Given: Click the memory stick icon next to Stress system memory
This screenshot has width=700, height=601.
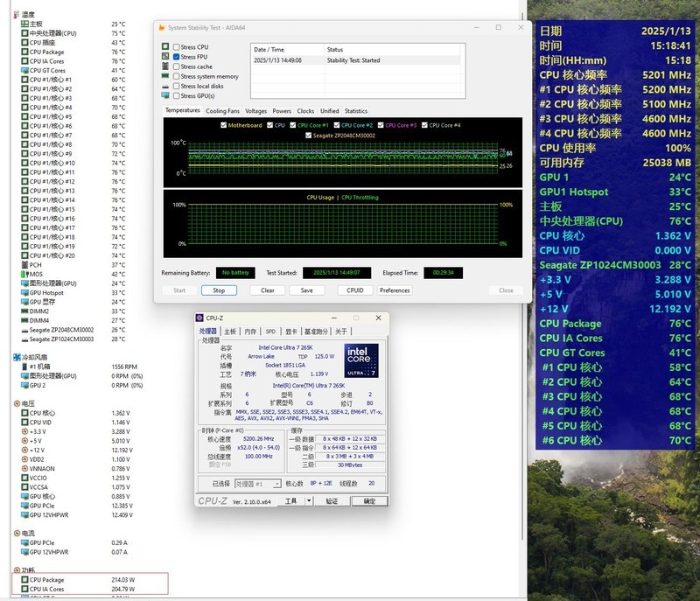Looking at the screenshot, I should (164, 76).
